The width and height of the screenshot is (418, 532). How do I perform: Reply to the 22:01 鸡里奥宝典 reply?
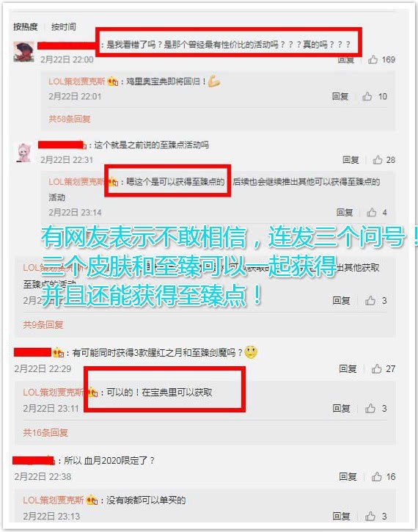coord(340,97)
